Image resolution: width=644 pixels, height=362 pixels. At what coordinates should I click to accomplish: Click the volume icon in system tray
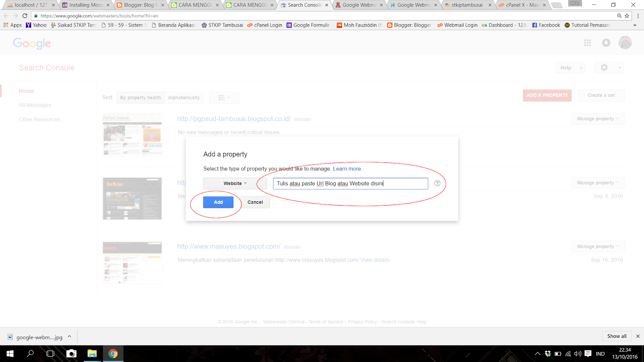pos(578,354)
